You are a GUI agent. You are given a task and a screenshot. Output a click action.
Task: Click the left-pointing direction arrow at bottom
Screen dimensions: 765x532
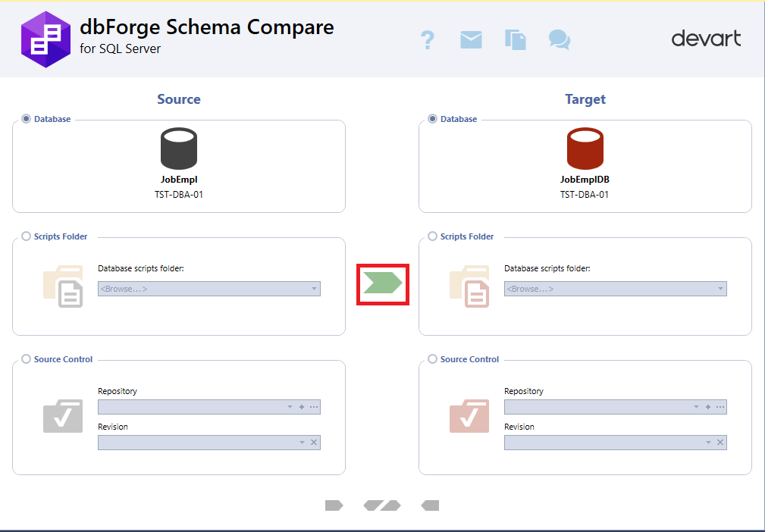[x=429, y=505]
